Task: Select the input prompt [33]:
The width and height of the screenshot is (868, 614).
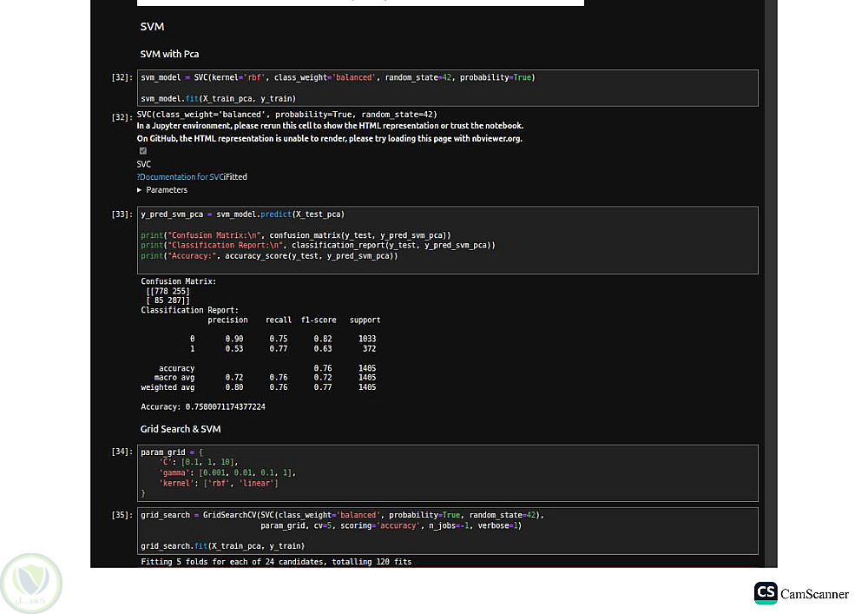Action: pyautogui.click(x=122, y=215)
